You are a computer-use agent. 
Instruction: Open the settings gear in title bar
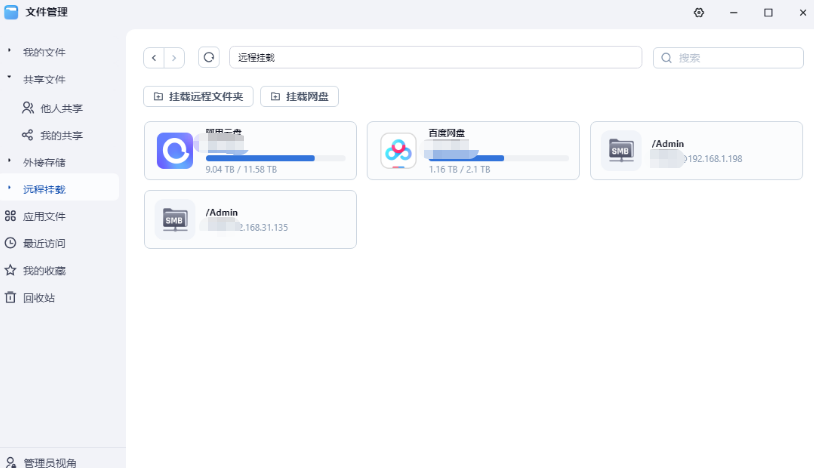(x=699, y=12)
